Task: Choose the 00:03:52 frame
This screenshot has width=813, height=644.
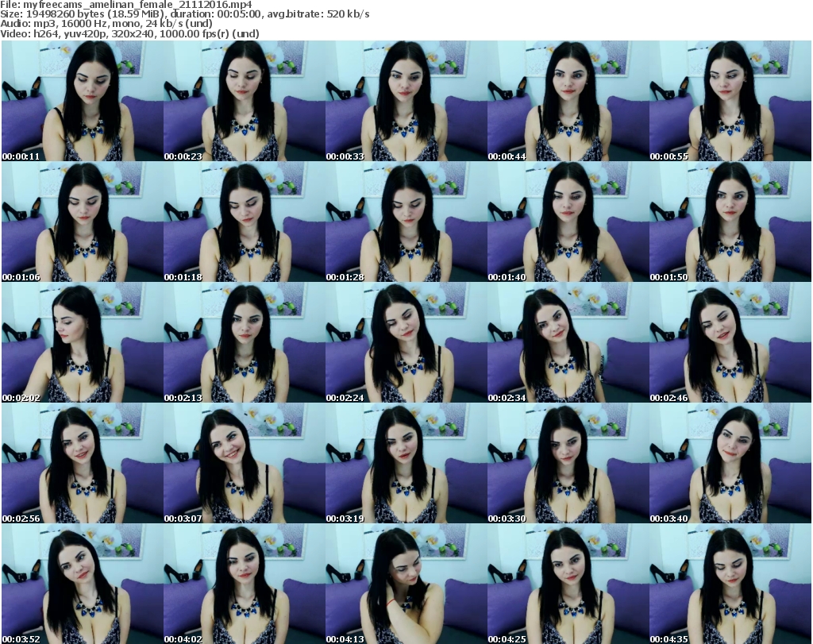Action: pos(82,584)
